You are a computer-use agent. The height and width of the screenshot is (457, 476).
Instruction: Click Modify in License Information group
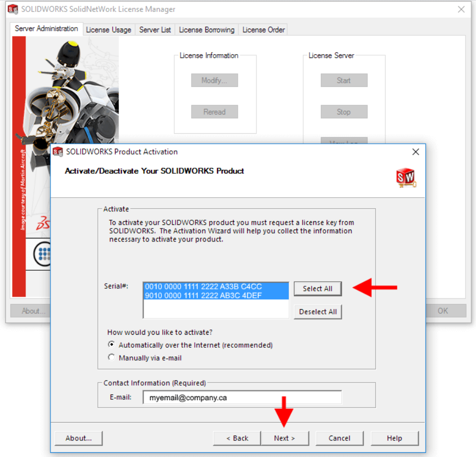point(214,80)
